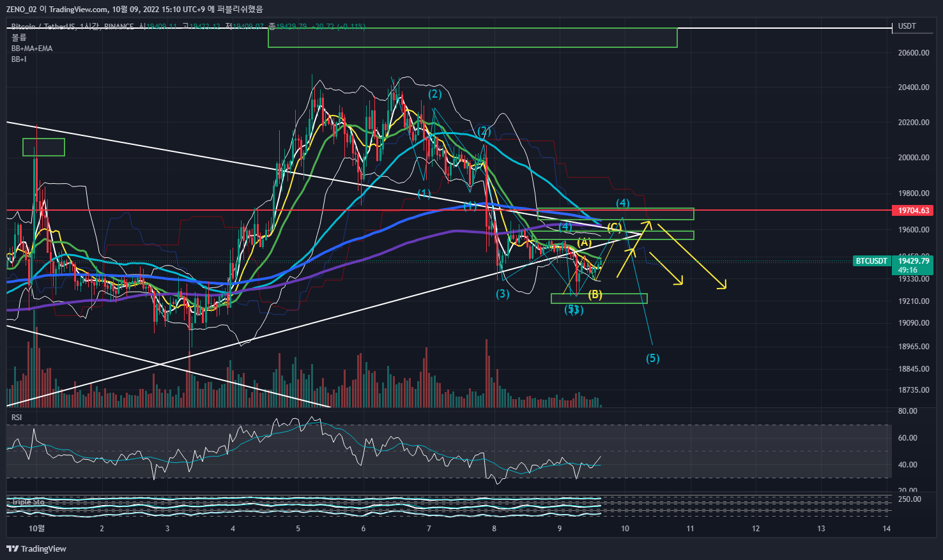Click the 18965.00 price axis label

click(x=914, y=347)
